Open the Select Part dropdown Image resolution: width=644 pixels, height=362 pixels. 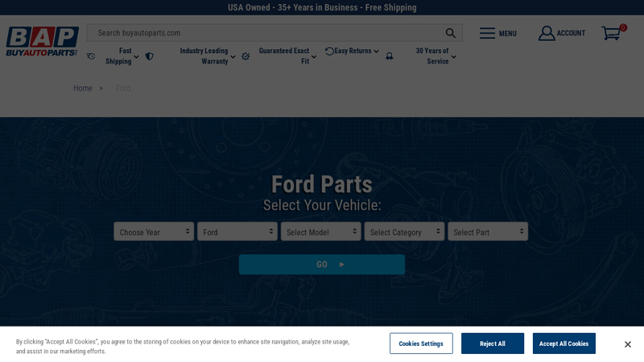(x=488, y=232)
